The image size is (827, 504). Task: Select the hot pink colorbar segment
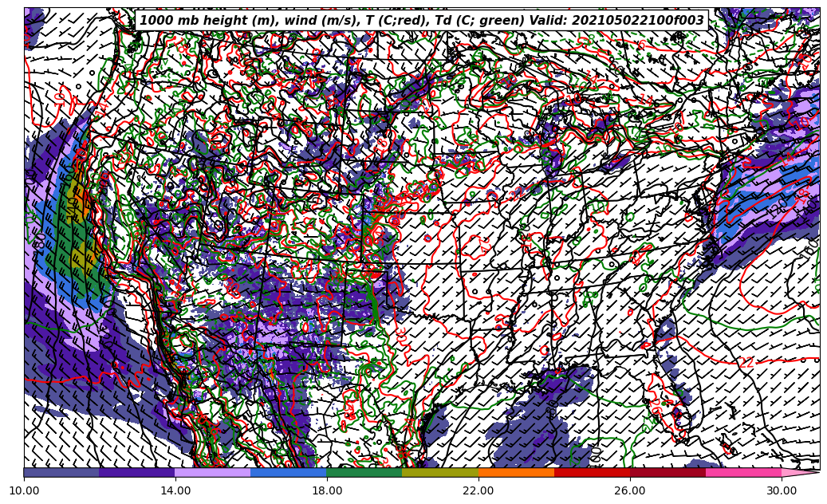tap(743, 473)
